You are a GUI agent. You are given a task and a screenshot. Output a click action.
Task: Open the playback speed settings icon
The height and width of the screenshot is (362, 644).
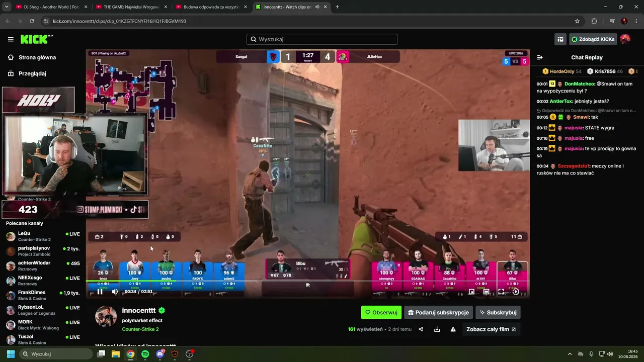tap(516, 292)
